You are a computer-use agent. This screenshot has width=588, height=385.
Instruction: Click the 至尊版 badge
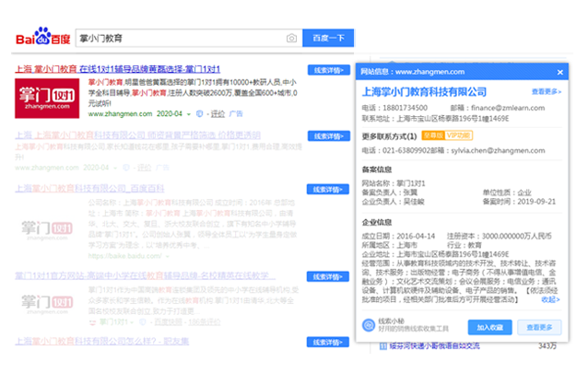point(433,135)
